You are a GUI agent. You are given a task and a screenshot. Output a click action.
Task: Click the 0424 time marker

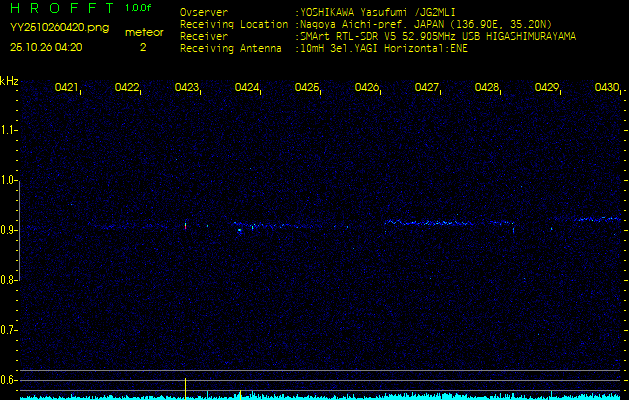pyautogui.click(x=247, y=88)
